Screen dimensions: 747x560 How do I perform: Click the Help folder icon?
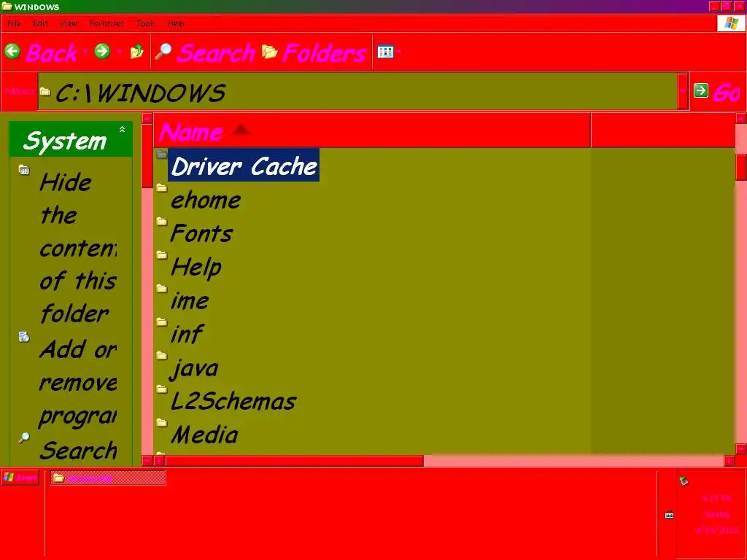pos(162,255)
